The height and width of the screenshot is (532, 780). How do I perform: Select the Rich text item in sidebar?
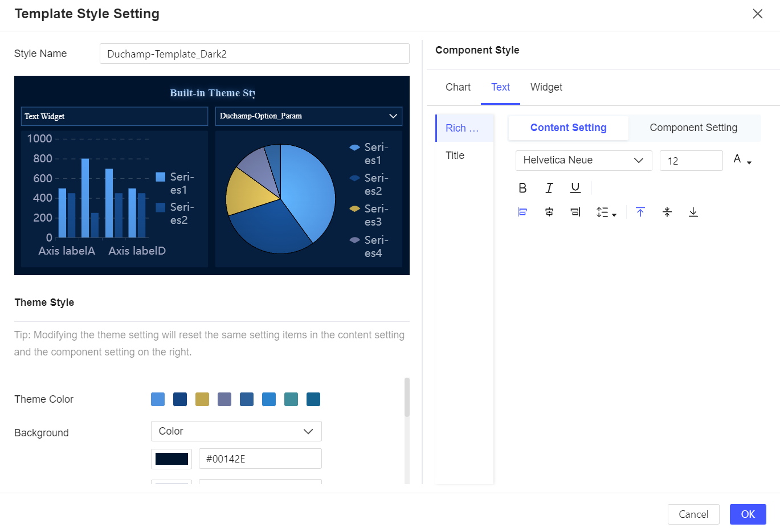coord(464,128)
